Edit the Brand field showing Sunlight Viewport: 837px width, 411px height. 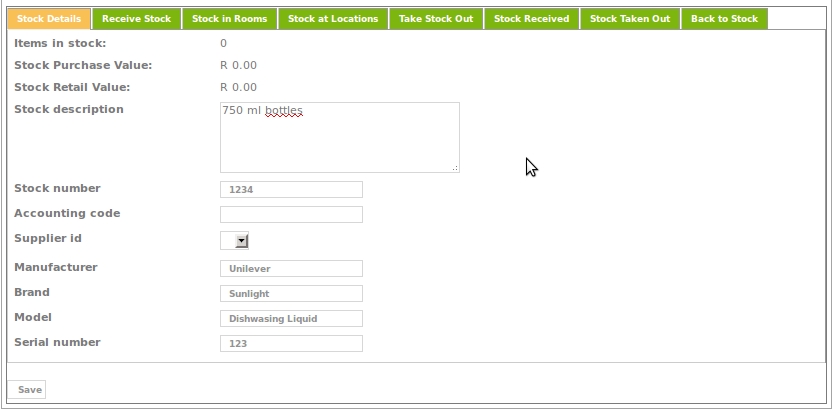[291, 294]
